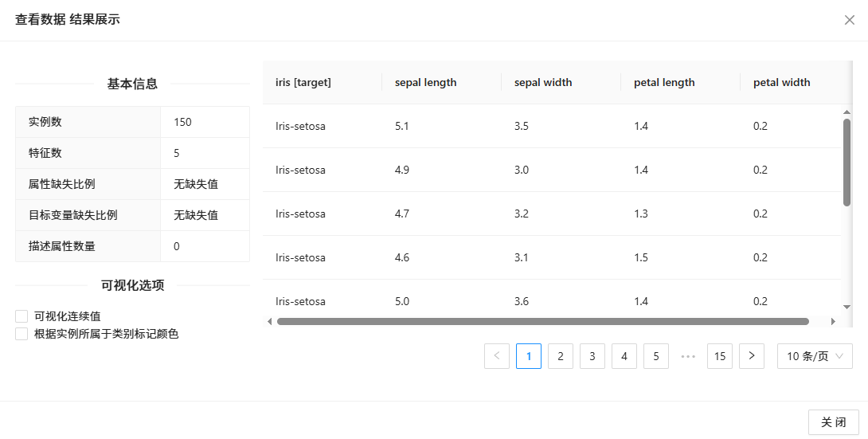Screen dimensions: 868x439
Task: Click the horizontal scroll left arrow
Action: (x=270, y=322)
